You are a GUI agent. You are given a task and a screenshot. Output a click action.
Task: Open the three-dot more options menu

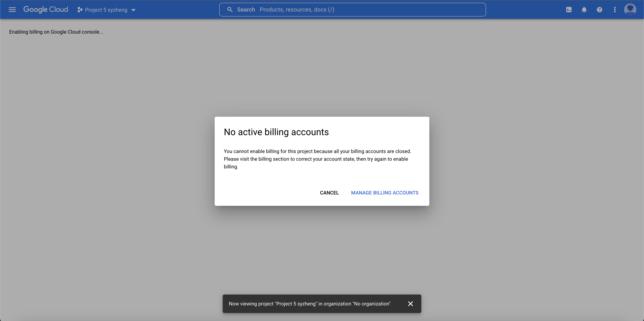pos(615,10)
